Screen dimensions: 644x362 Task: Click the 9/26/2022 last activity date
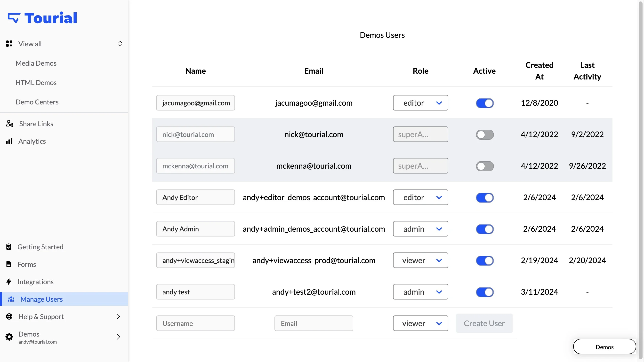(x=587, y=166)
